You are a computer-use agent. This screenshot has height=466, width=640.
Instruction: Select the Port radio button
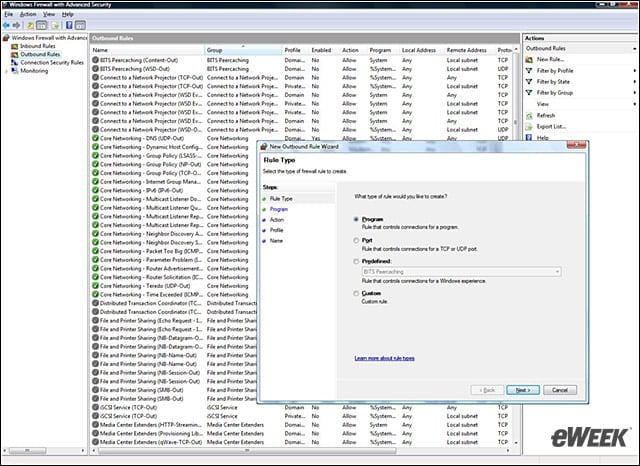pyautogui.click(x=356, y=240)
